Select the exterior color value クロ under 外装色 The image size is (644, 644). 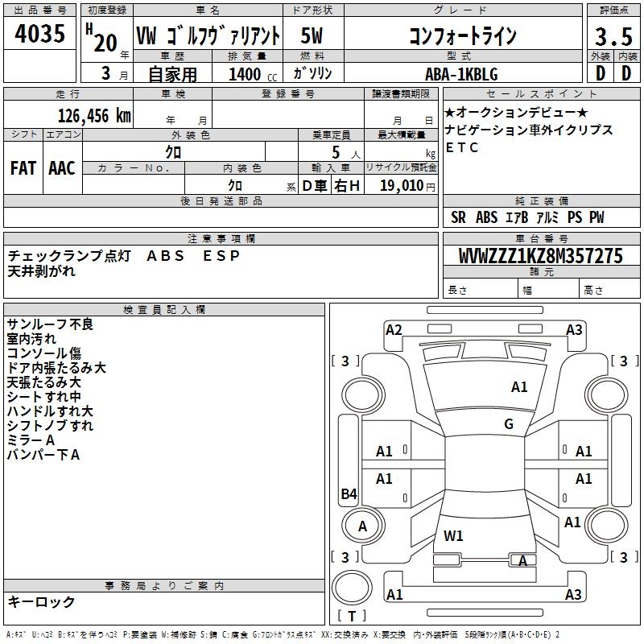click(x=173, y=152)
